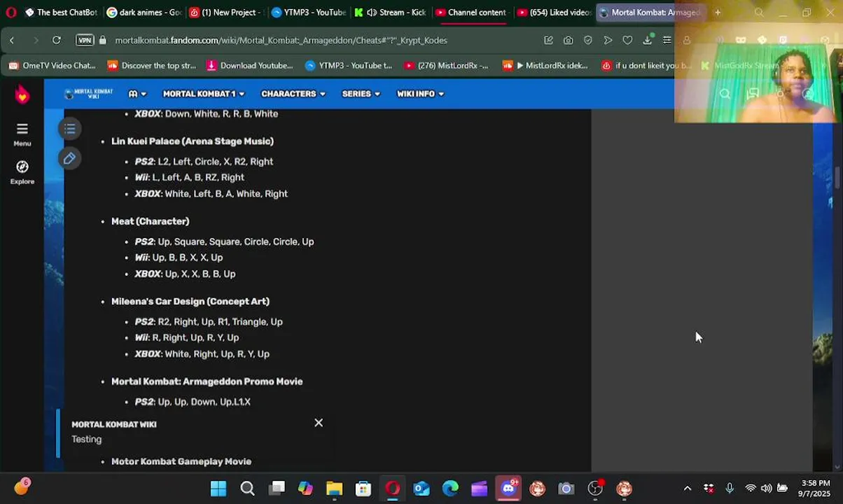Open Opera easy setup sliders icon
The image size is (843, 504).
(x=667, y=41)
